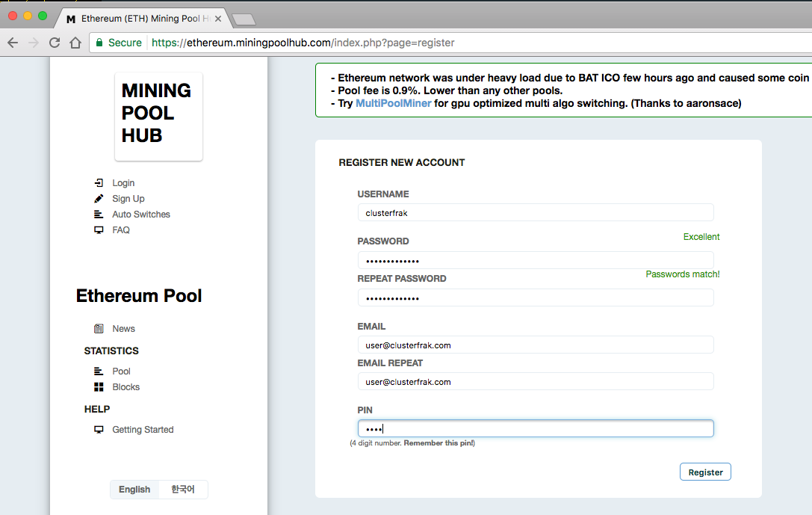The height and width of the screenshot is (515, 812).
Task: Focus the Username input field
Action: pyautogui.click(x=535, y=213)
